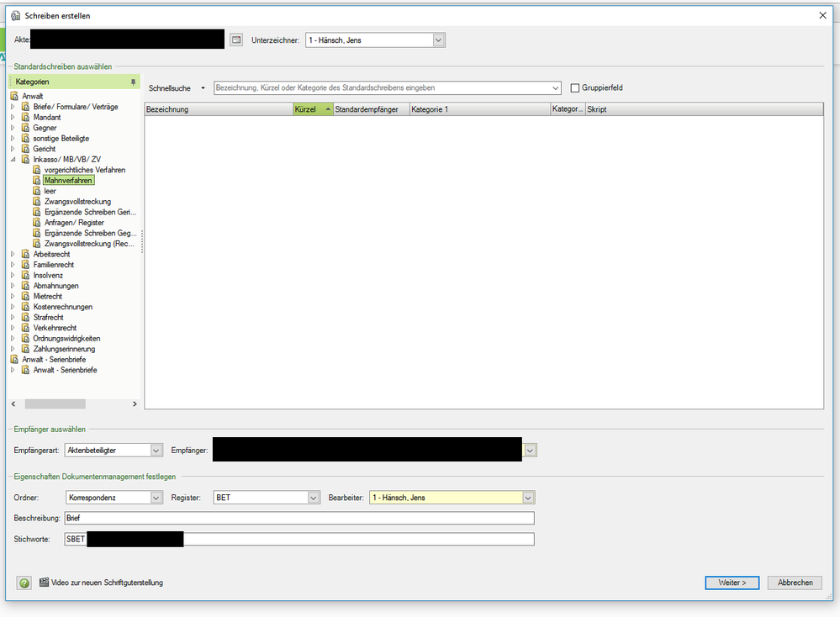840x617 pixels.
Task: Sort by the Kürzel column header
Action: (x=311, y=109)
